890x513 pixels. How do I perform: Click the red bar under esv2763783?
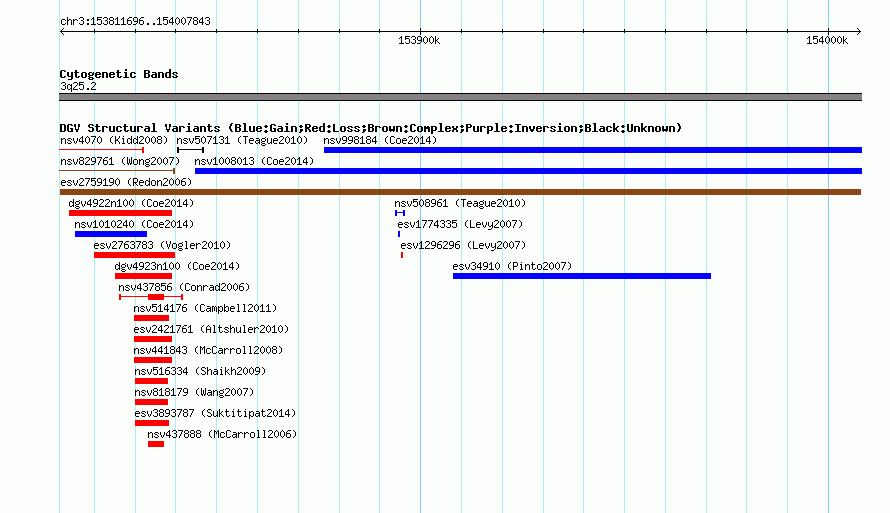(x=135, y=255)
